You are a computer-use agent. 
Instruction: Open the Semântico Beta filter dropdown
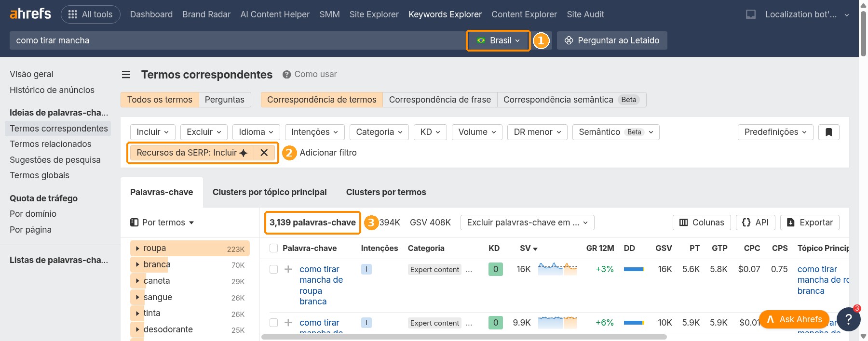pos(616,132)
